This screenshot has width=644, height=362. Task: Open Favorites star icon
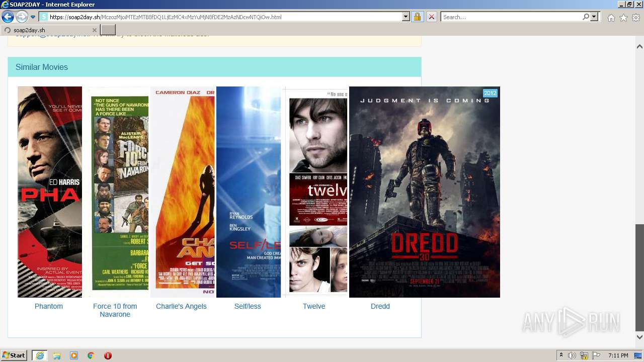(623, 18)
